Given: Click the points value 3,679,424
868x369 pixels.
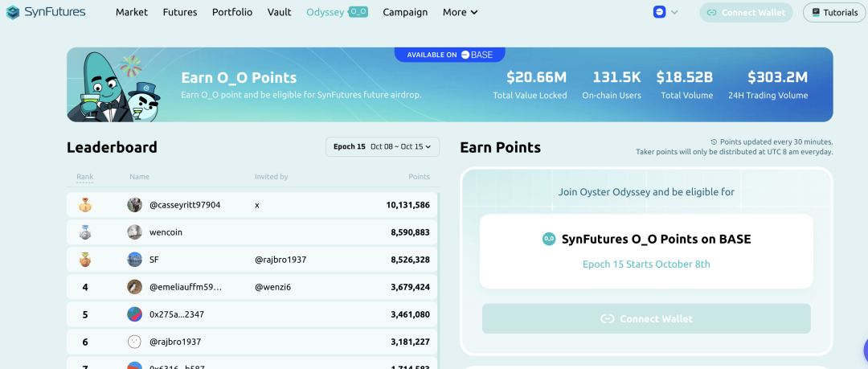Looking at the screenshot, I should click(410, 287).
